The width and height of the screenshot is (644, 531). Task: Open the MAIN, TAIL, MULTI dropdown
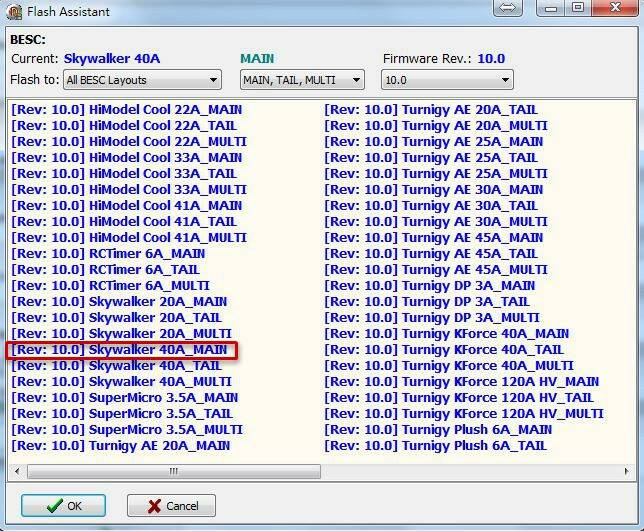pos(302,80)
